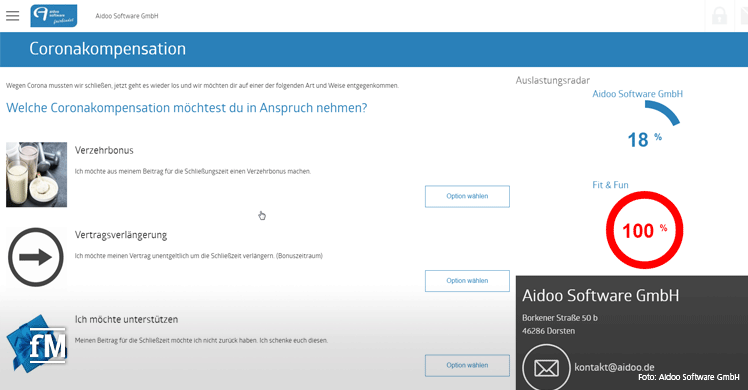Screen dimensions: 748x390
Task: Click the 'Wegen Corona mussten wir schließen' sentence
Action: point(202,86)
